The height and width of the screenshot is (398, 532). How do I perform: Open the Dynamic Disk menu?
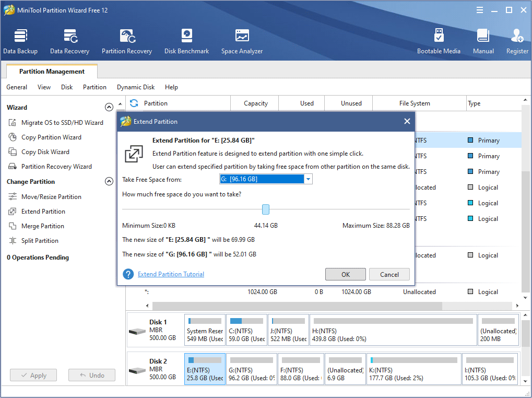[136, 87]
